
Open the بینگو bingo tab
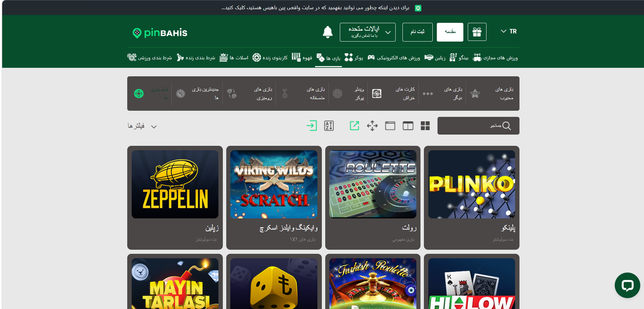tap(459, 58)
